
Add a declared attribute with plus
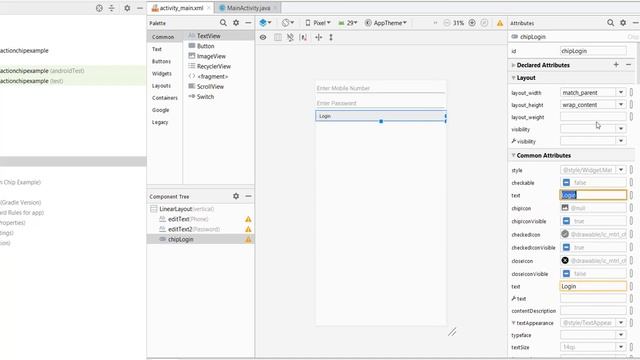click(x=616, y=64)
